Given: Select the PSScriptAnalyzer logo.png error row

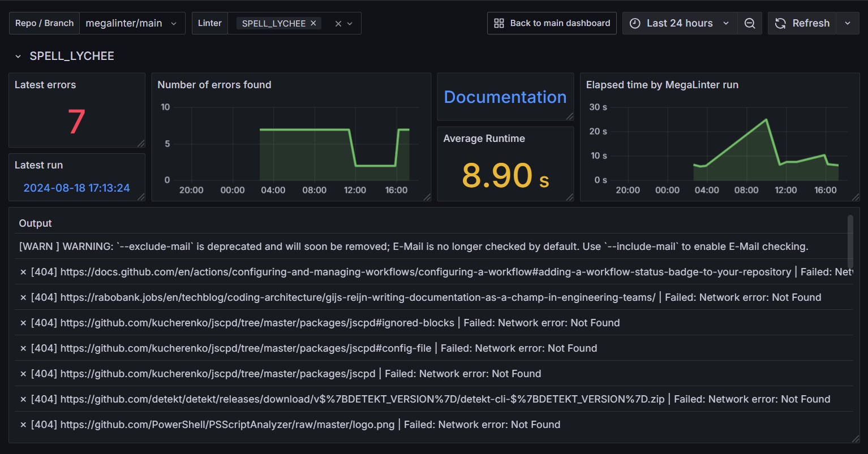Looking at the screenshot, I should tap(290, 425).
